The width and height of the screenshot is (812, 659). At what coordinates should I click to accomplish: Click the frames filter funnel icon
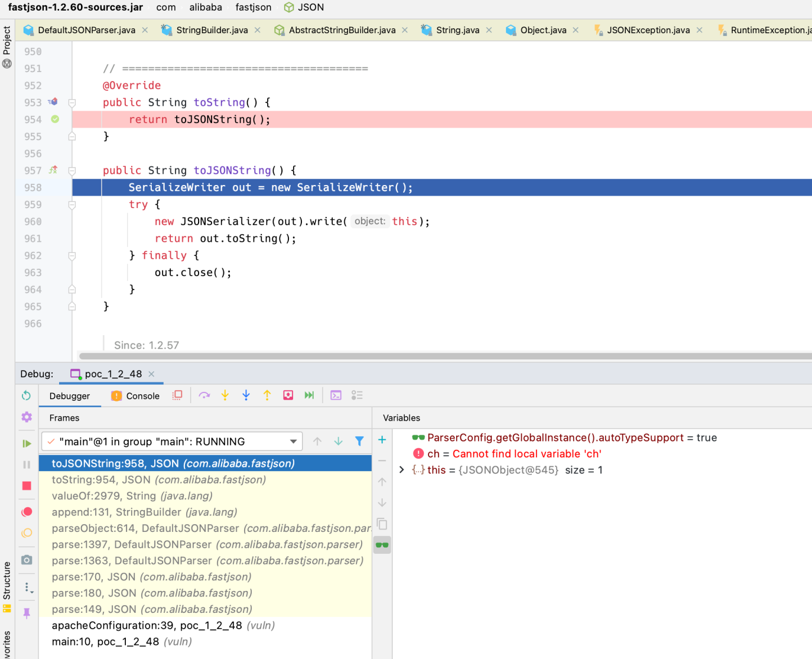pos(359,442)
